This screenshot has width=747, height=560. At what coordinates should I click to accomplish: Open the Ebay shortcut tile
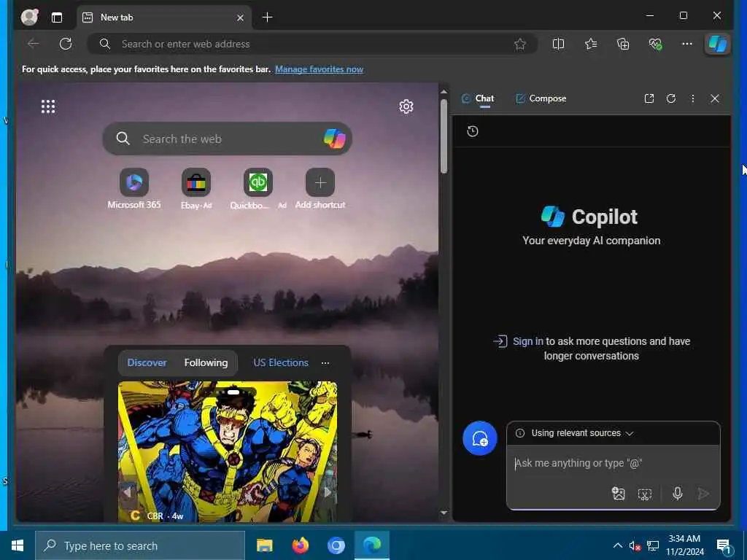196,189
